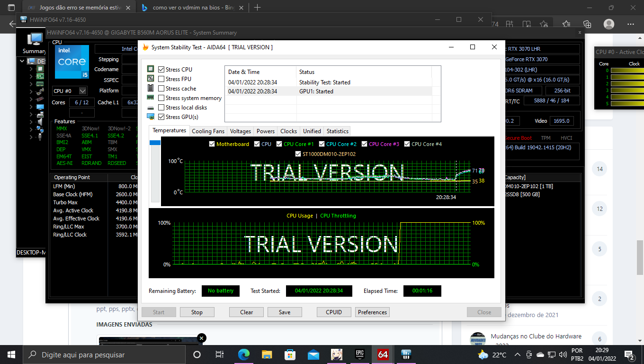The width and height of the screenshot is (644, 364).
Task: Expand the monitor tree node in HWiNFO
Action: [31, 107]
